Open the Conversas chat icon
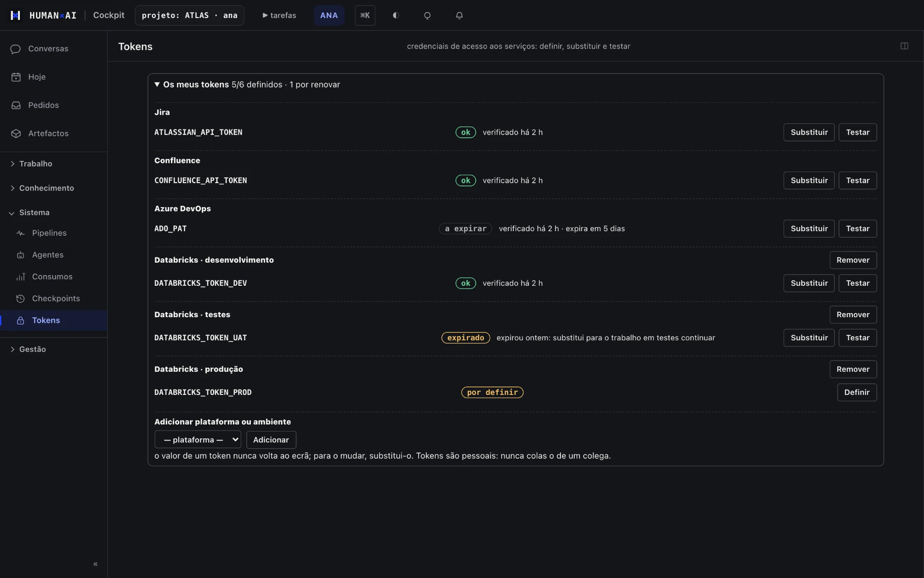 pos(16,49)
